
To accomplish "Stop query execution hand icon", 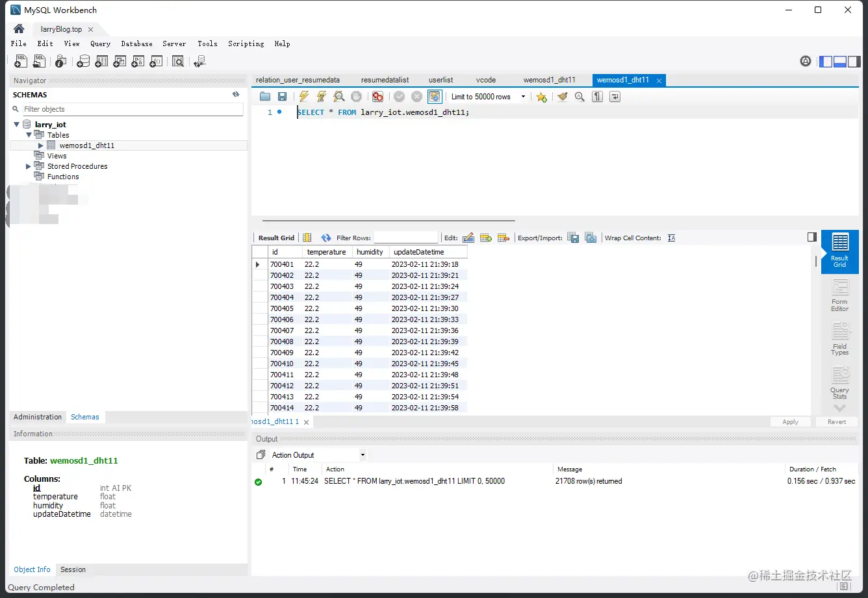I will pyautogui.click(x=356, y=97).
